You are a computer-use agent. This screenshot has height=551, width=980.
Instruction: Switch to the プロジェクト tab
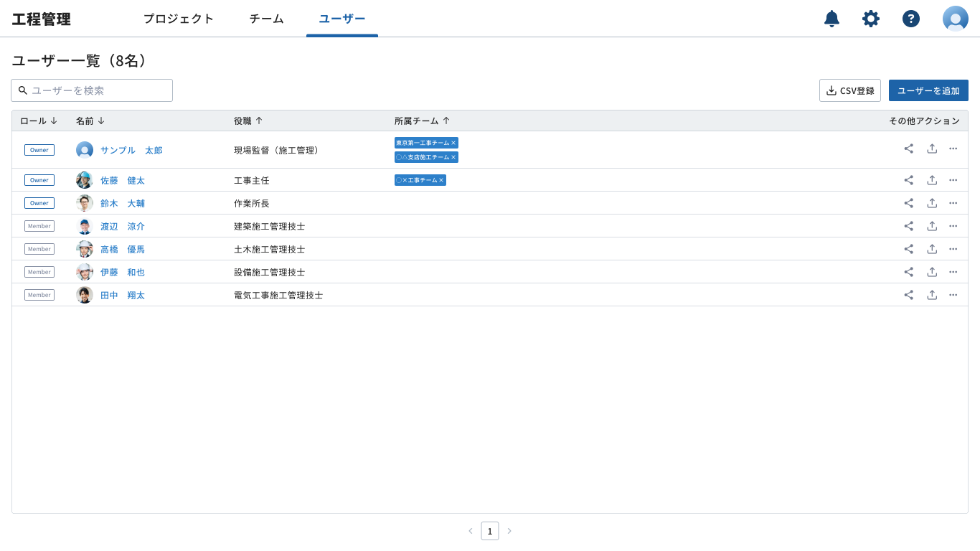pyautogui.click(x=179, y=19)
